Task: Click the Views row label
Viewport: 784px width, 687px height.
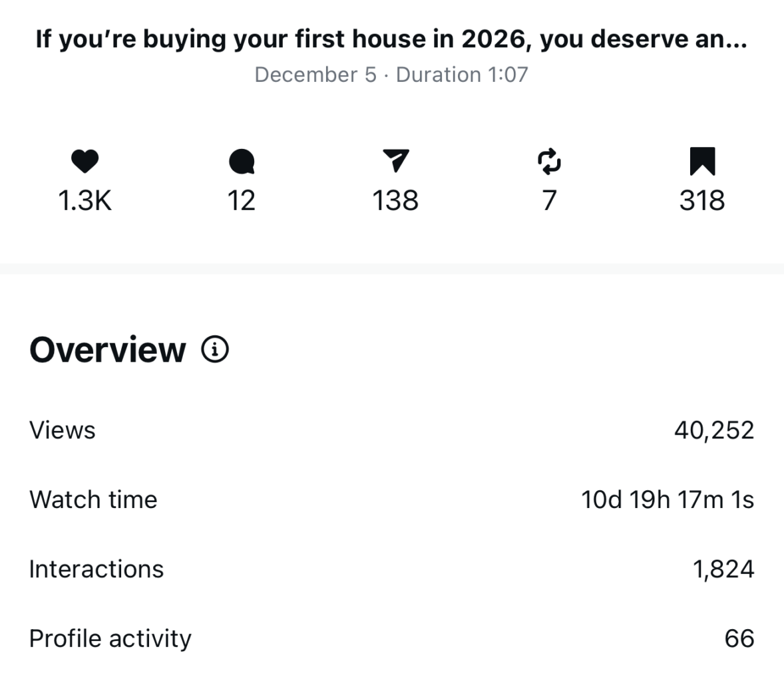Action: click(63, 430)
